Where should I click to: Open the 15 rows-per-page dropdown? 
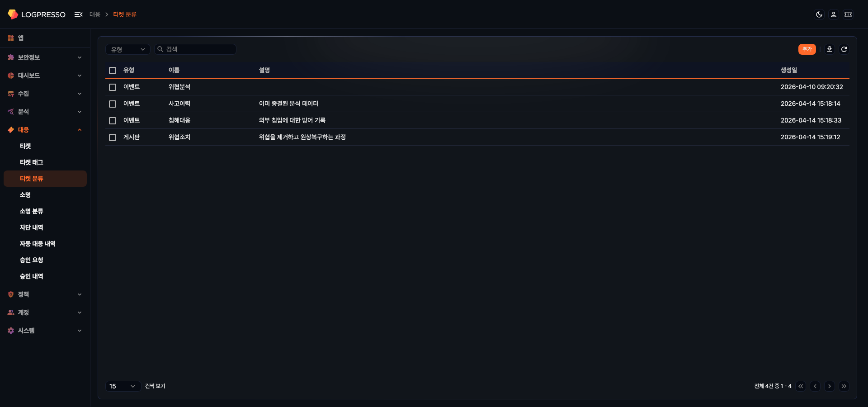pyautogui.click(x=123, y=386)
